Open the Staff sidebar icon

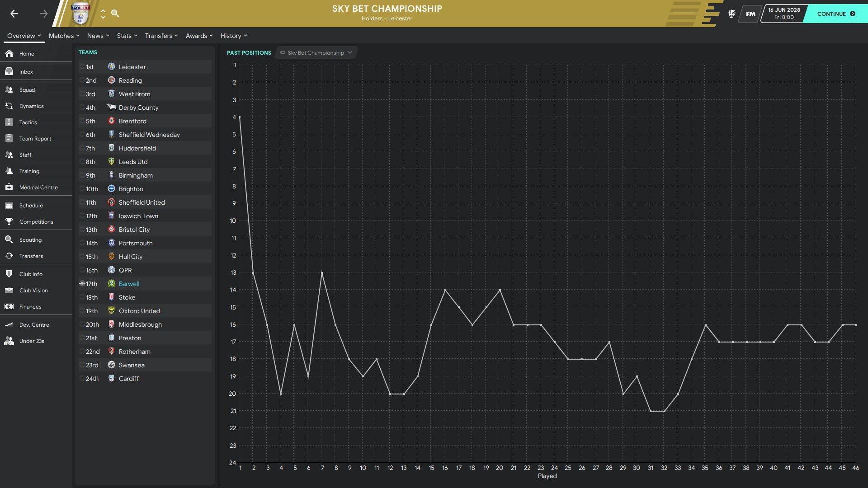[x=9, y=155]
